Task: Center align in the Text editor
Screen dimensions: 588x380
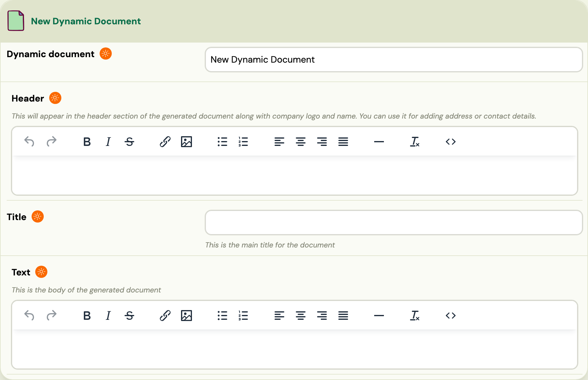Action: click(301, 316)
